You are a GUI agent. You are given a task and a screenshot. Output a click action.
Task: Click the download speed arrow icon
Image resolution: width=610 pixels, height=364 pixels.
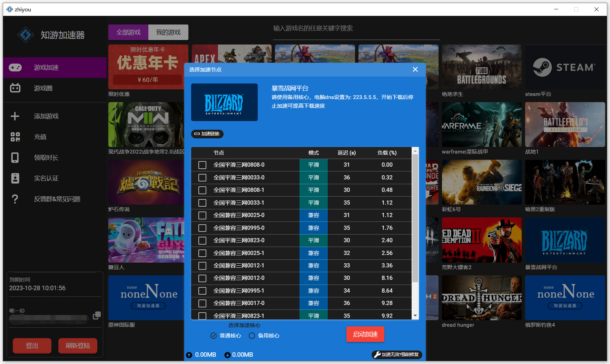click(x=227, y=355)
